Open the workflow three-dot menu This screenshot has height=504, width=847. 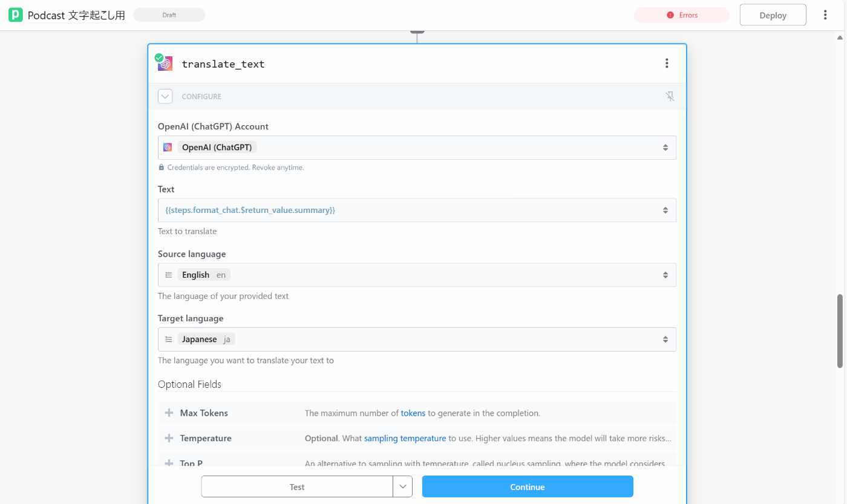[825, 15]
